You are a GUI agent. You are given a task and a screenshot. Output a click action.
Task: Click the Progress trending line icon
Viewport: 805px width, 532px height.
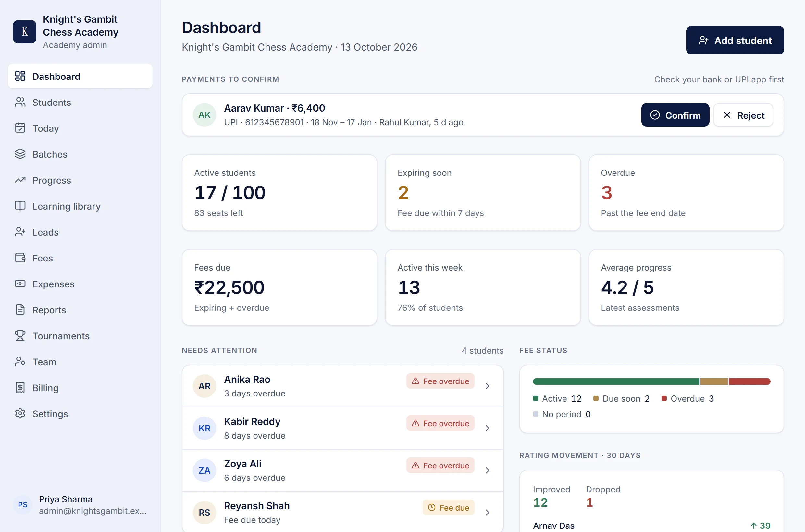tap(20, 180)
